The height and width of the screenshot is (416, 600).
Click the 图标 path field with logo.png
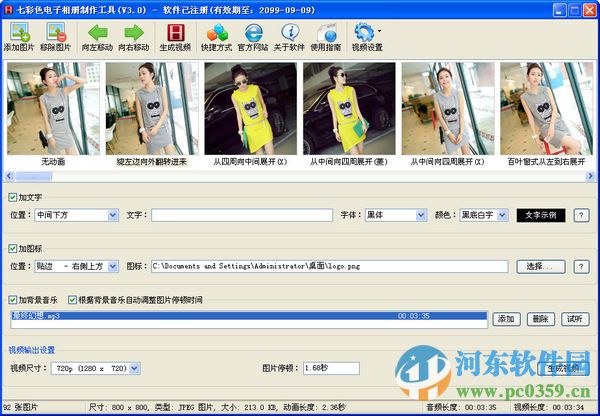pyautogui.click(x=329, y=266)
